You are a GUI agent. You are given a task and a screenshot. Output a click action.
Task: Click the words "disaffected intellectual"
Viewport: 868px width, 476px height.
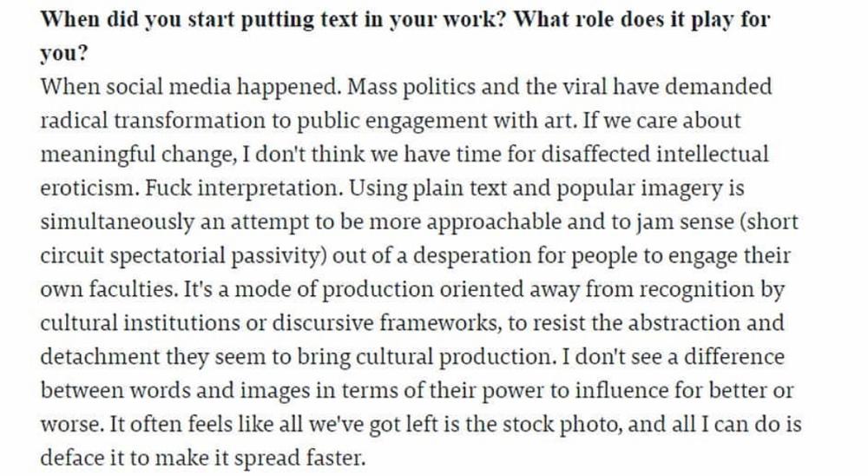coord(654,154)
